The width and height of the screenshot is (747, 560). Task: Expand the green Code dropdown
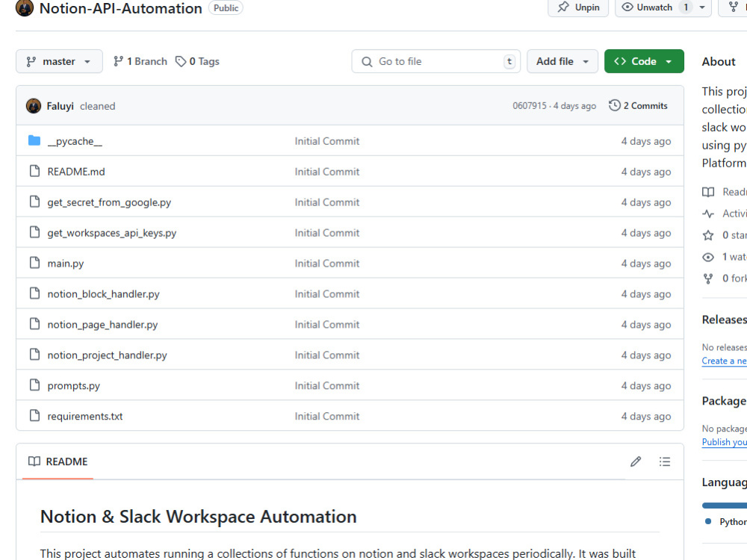[x=644, y=61]
